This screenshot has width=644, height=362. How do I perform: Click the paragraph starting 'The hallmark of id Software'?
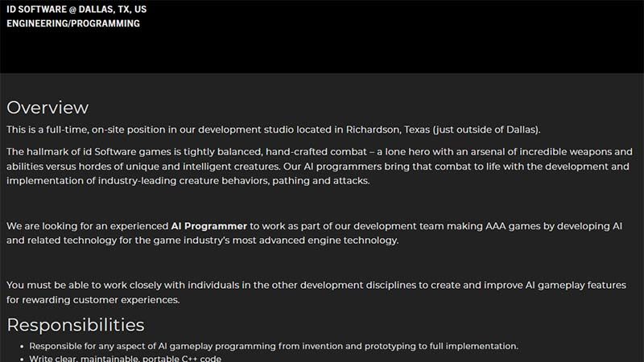(320, 167)
